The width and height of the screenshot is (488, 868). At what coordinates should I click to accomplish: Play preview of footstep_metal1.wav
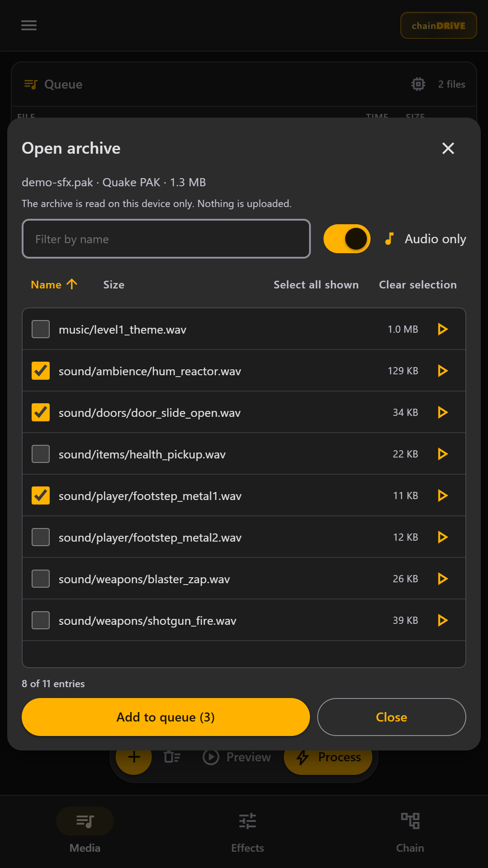pyautogui.click(x=443, y=495)
